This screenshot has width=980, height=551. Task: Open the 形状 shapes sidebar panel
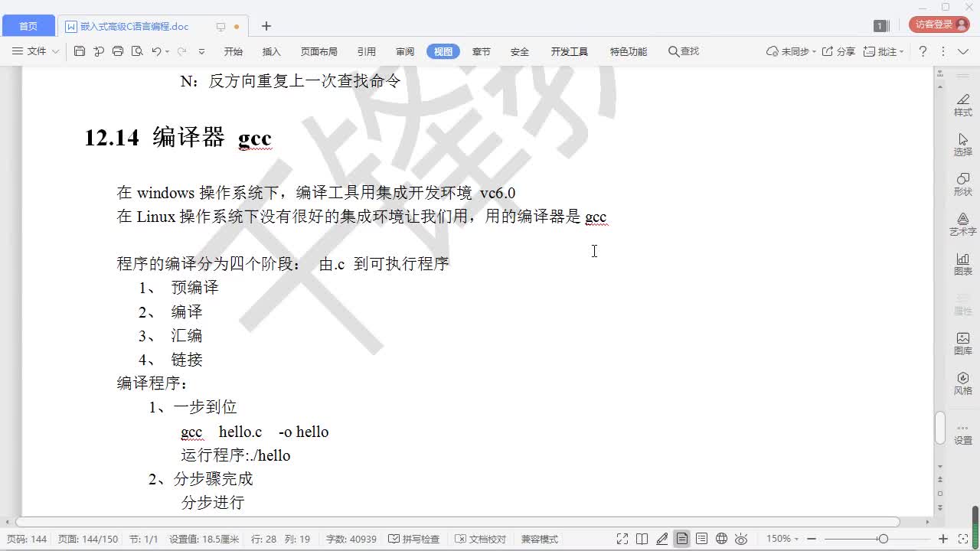coord(963,184)
